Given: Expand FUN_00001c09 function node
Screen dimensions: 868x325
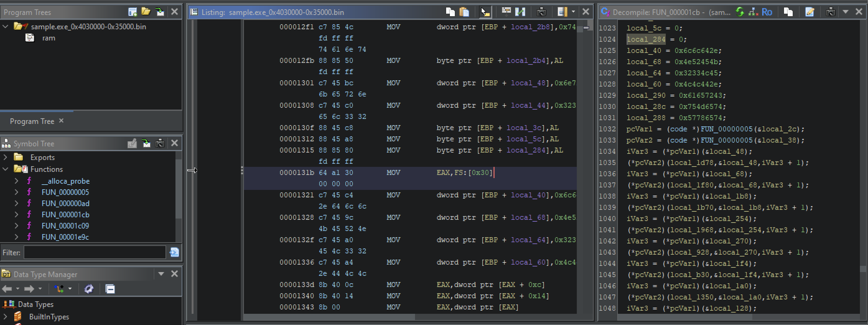Looking at the screenshot, I should 16,226.
